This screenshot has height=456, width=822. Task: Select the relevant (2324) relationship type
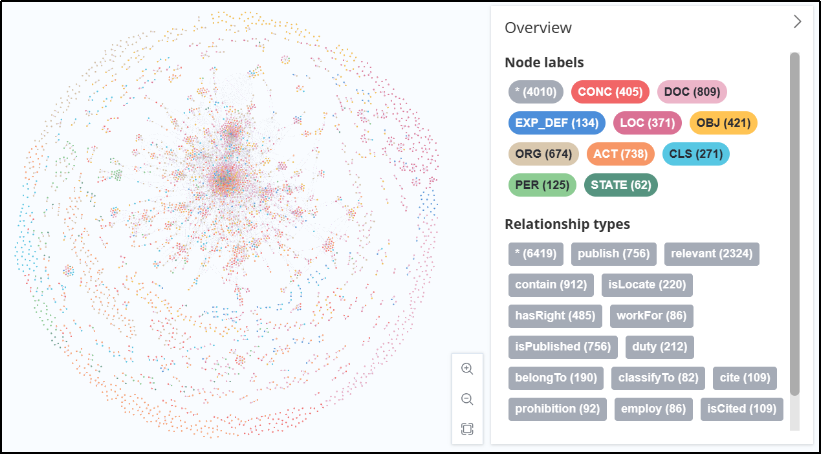[x=711, y=254]
